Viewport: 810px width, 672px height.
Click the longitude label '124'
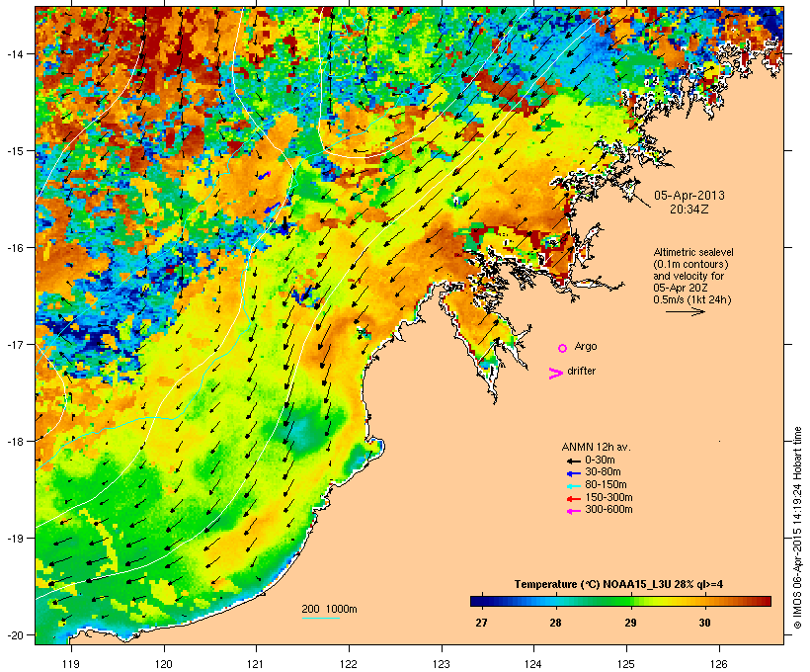tap(534, 663)
